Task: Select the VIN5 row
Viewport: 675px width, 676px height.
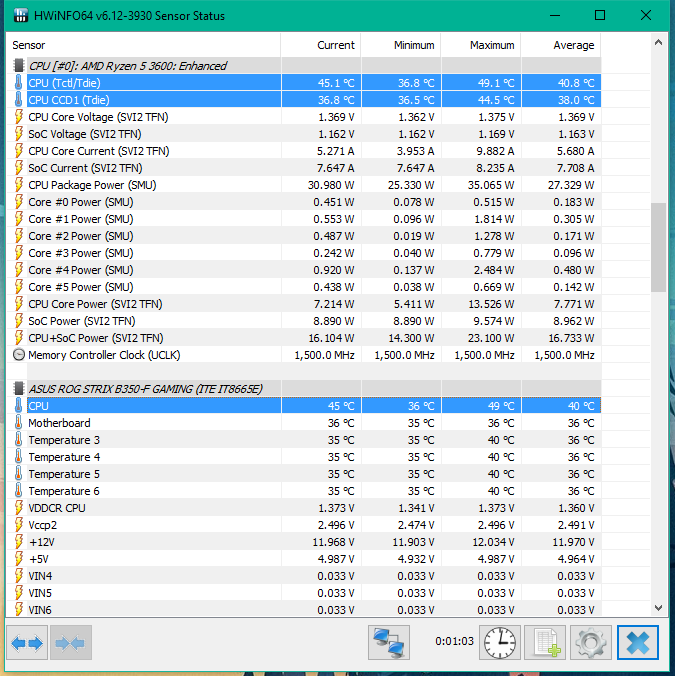Action: click(x=304, y=593)
